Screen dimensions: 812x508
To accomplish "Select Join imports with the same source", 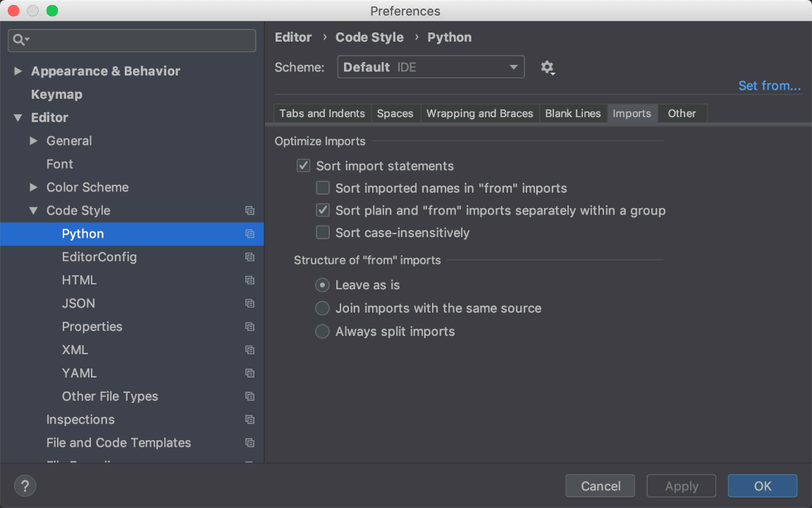I will click(x=322, y=308).
